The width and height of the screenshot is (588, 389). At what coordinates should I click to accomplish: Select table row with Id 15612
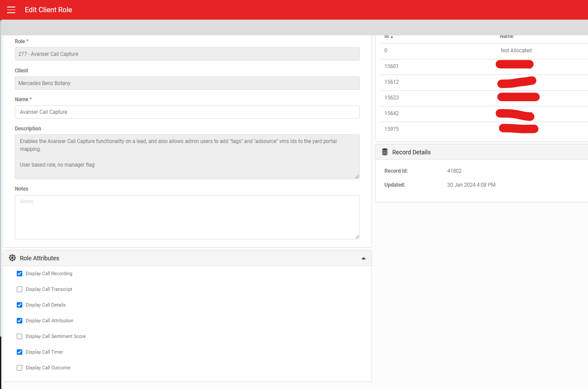(x=484, y=82)
